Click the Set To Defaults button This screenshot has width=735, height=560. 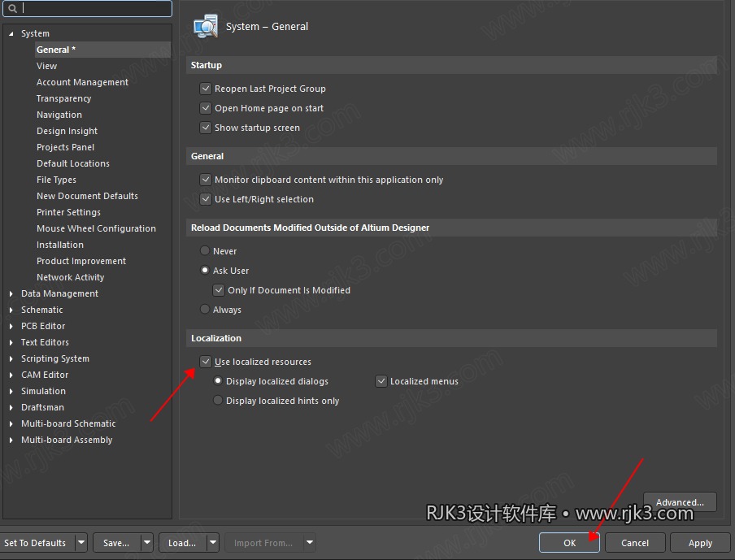37,543
